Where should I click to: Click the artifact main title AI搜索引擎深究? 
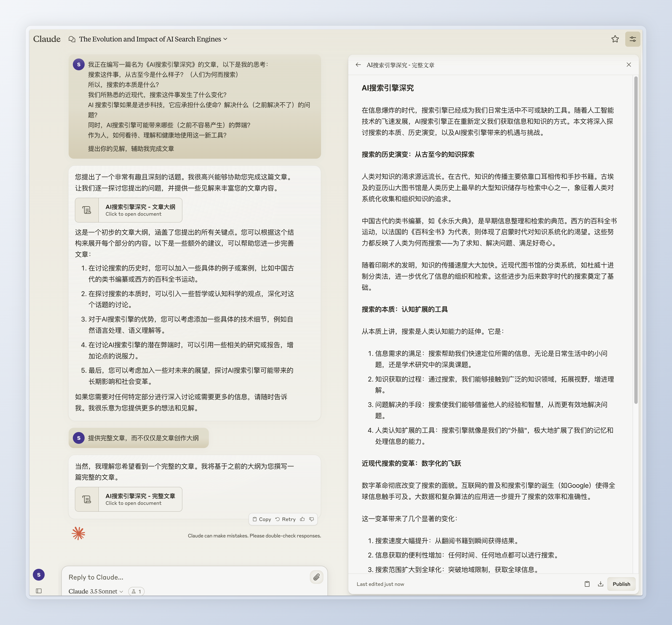[388, 88]
